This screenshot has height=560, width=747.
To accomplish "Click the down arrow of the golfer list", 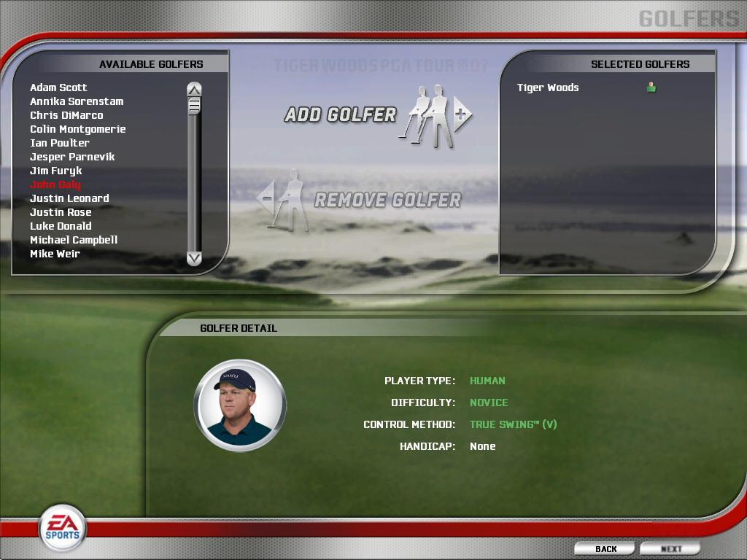I will pyautogui.click(x=194, y=259).
